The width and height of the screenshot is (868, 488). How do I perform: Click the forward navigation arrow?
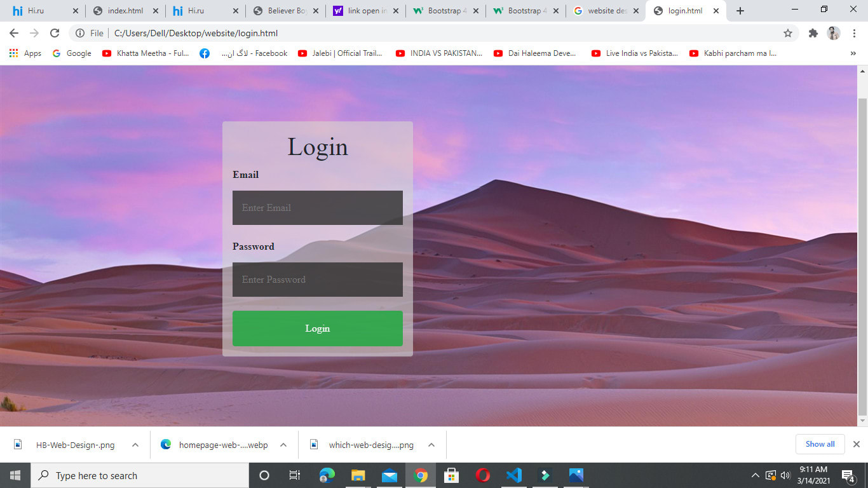(x=34, y=33)
